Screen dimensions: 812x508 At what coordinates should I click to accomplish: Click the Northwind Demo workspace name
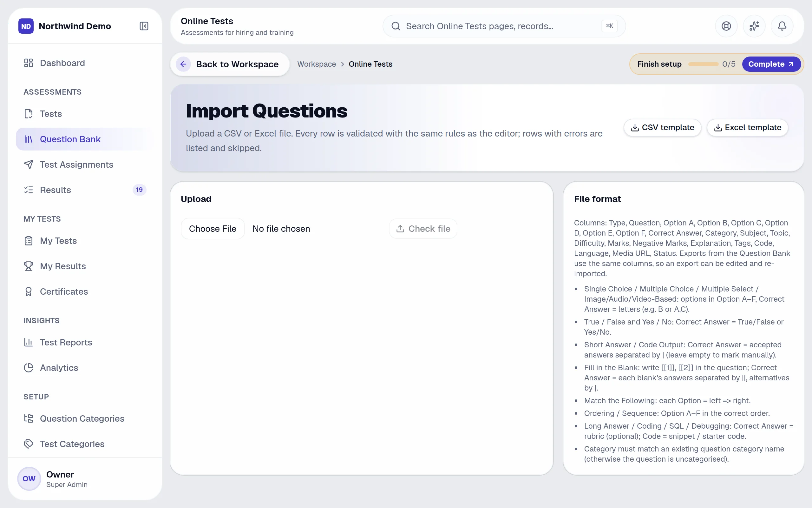click(75, 26)
